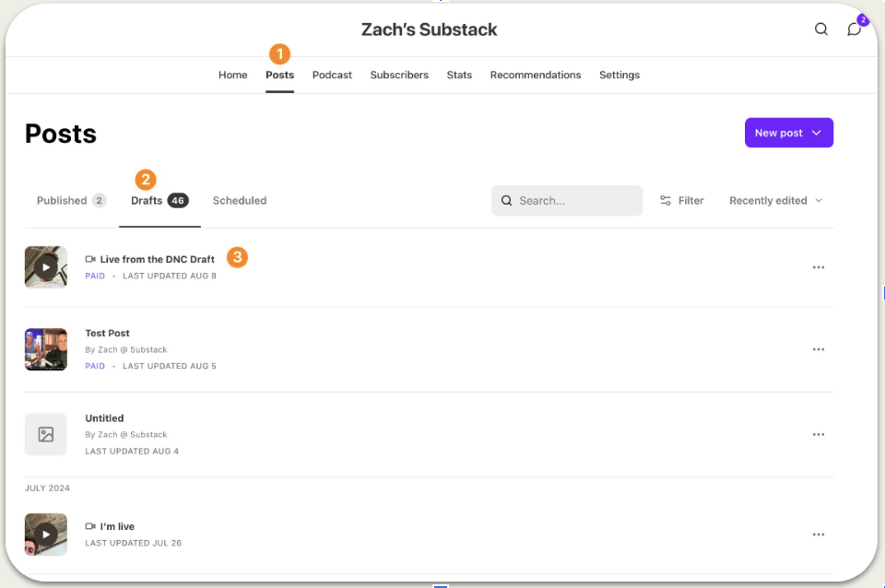885x588 pixels.
Task: Play the Live from the DNC Draft video thumbnail
Action: pyautogui.click(x=46, y=267)
